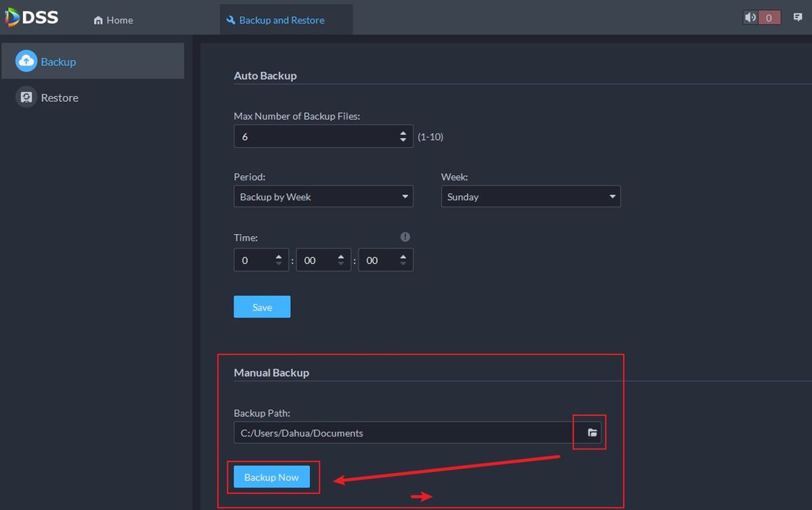Open the message notification icon

(798, 18)
